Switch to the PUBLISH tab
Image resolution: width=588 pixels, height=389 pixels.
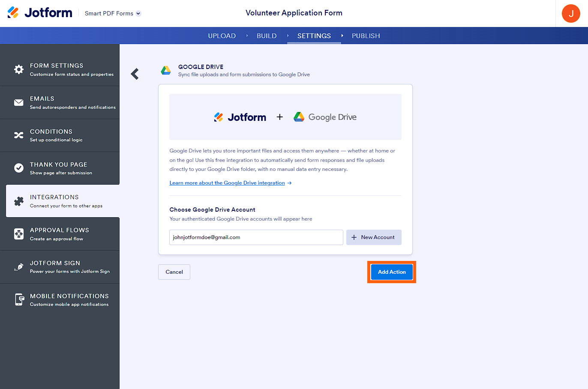(366, 36)
